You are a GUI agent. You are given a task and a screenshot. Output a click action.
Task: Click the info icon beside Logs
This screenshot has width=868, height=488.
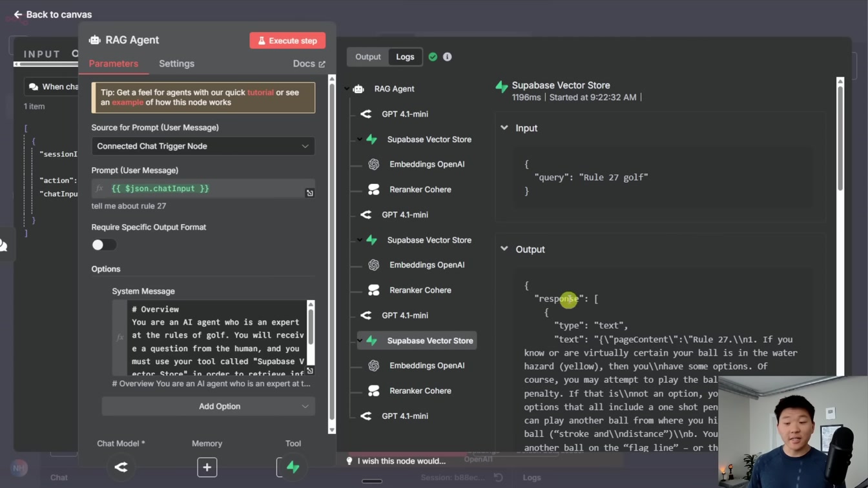[x=447, y=57]
